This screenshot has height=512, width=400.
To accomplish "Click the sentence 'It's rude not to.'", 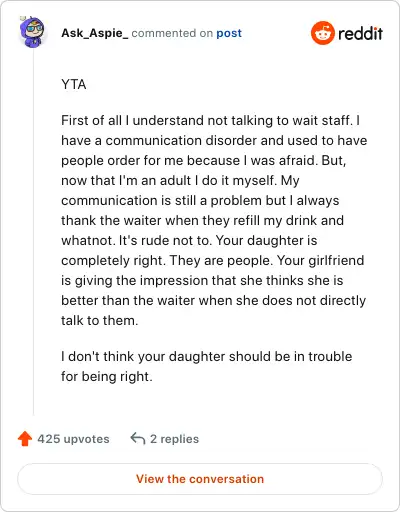I will click(x=165, y=240).
